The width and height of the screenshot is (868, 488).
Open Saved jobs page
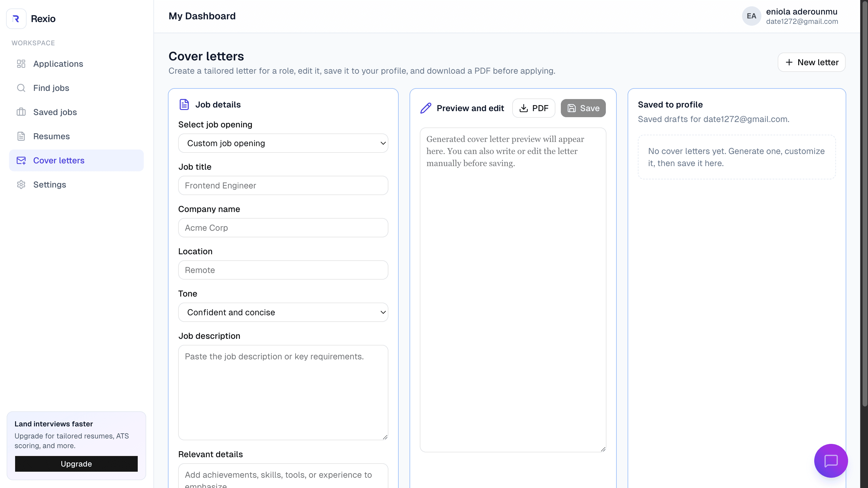point(76,112)
